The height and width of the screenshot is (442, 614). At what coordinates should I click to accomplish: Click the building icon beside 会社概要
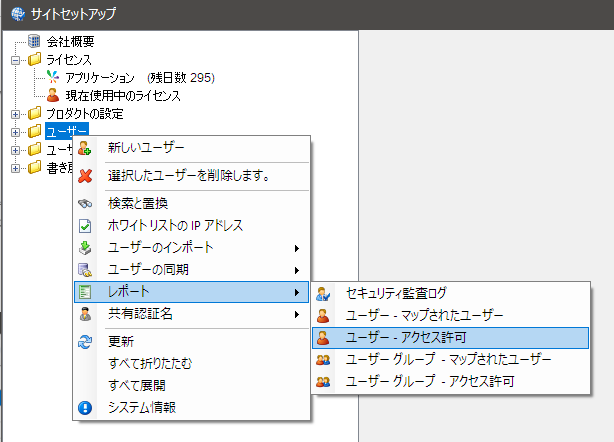pos(34,41)
